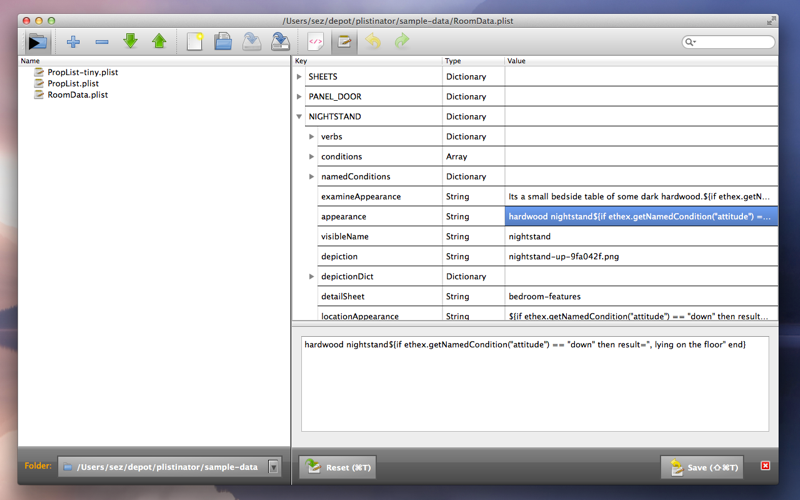Collapse the NIGHTSTAND dictionary
Viewport: 800px width, 500px height.
point(299,116)
